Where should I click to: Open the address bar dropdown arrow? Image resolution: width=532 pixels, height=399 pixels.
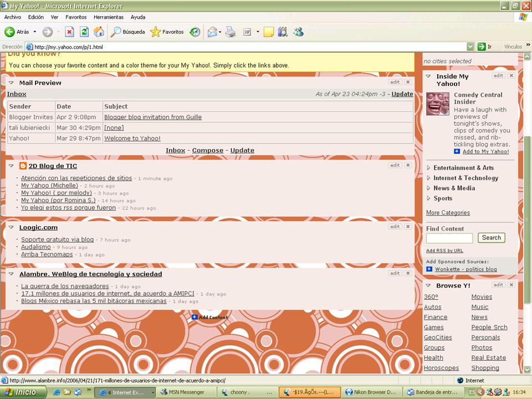click(470, 47)
